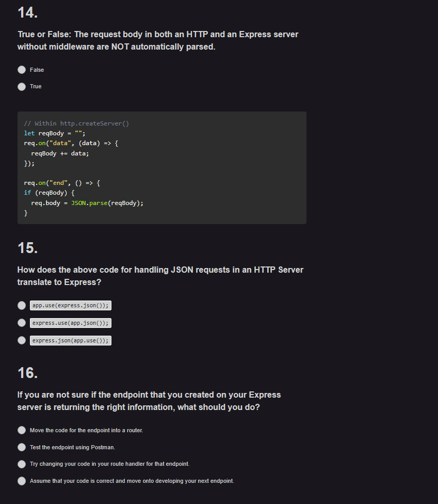
Task: Select 'Assume that your code is correct' option
Action: click(x=22, y=481)
